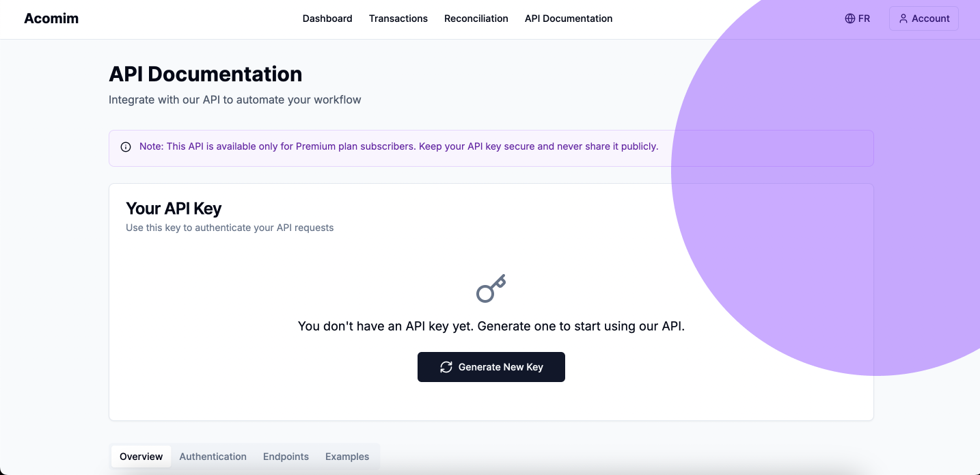Image resolution: width=980 pixels, height=475 pixels.
Task: Generate New Key for the API
Action: [x=491, y=367]
